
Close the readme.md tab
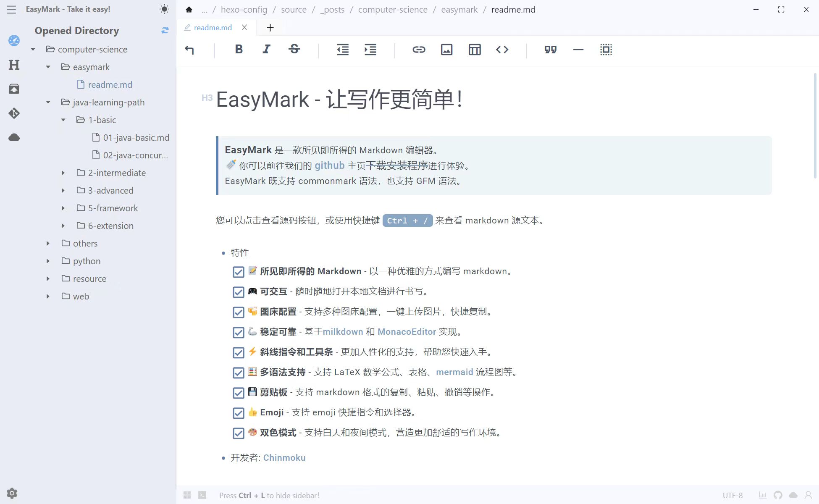point(244,27)
